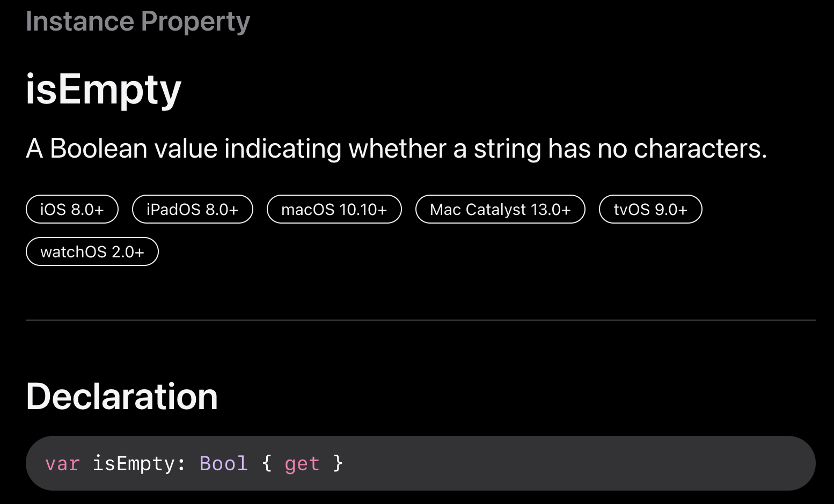Click the macOS 10.10+ availability badge

click(334, 209)
